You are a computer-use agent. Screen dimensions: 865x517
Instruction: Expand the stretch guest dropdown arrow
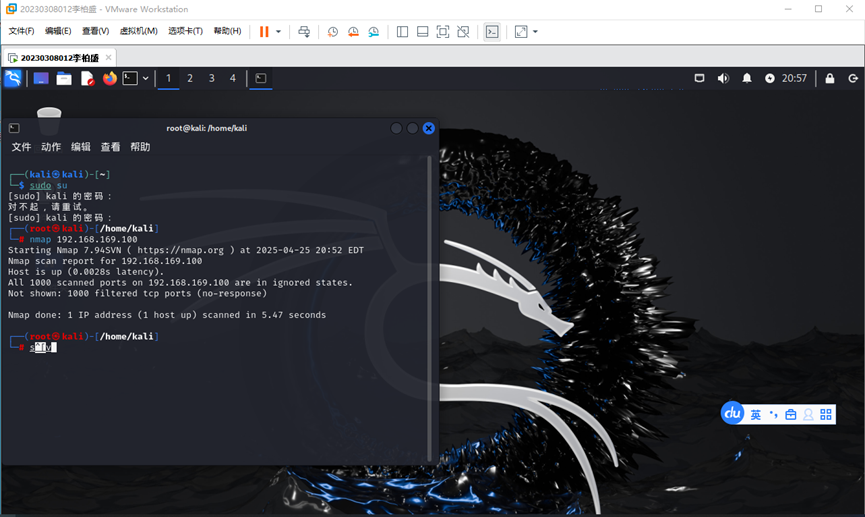pyautogui.click(x=535, y=31)
